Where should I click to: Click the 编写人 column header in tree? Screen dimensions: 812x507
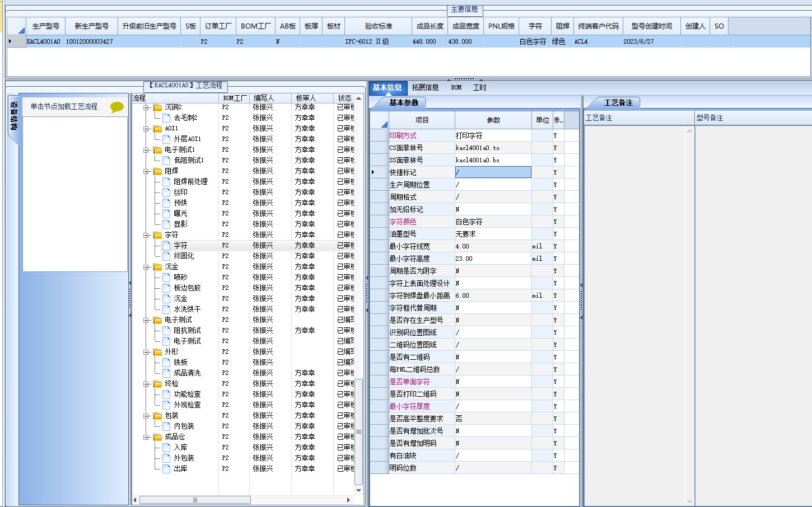(x=270, y=98)
